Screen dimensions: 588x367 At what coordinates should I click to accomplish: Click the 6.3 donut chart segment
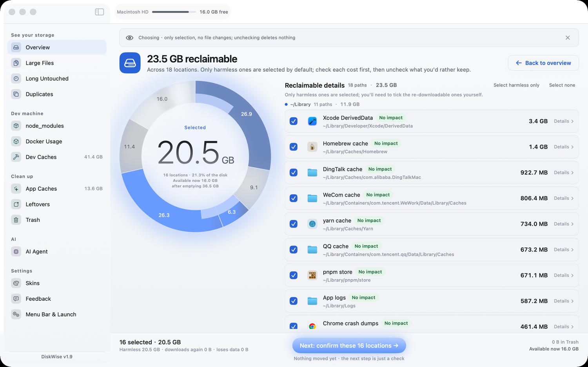pyautogui.click(x=232, y=212)
